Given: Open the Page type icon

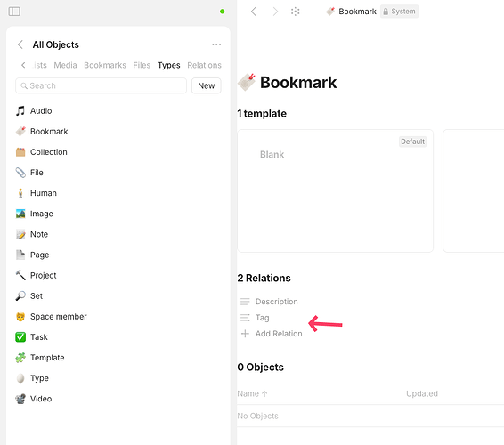Looking at the screenshot, I should click(x=20, y=255).
